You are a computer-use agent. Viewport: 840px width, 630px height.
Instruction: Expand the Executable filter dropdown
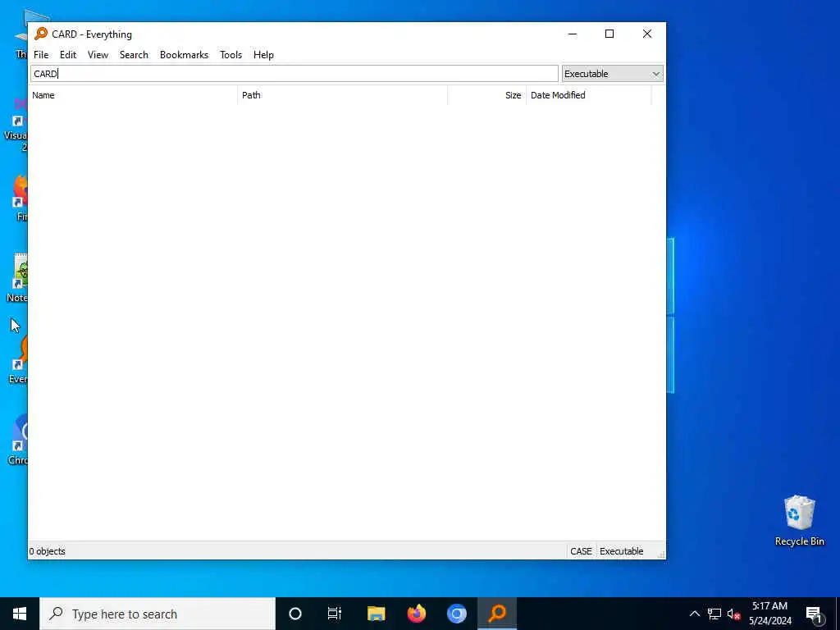612,73
